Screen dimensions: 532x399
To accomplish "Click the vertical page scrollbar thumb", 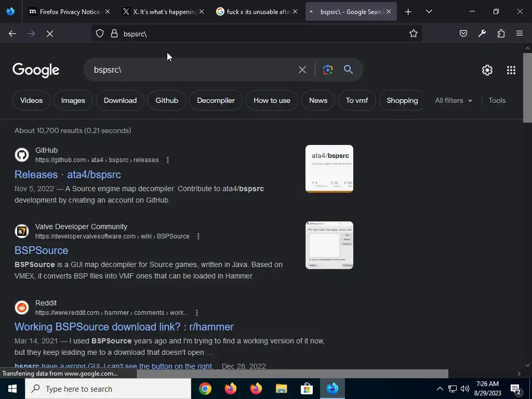I will (527, 87).
